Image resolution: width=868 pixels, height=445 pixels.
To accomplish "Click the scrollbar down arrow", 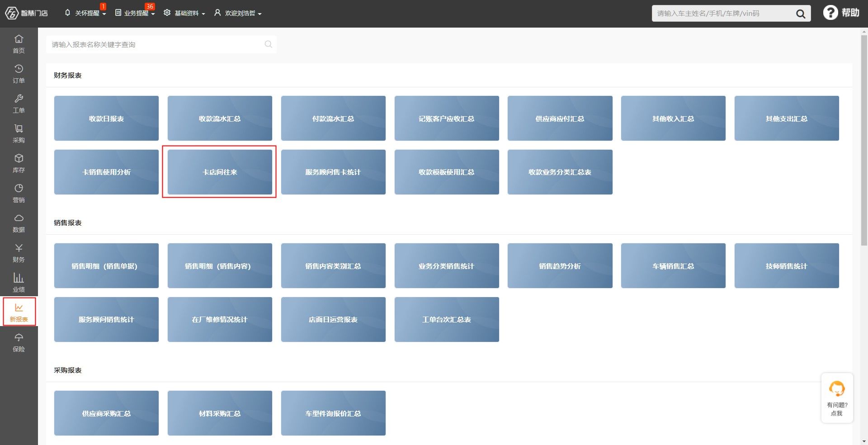I will pyautogui.click(x=864, y=441).
